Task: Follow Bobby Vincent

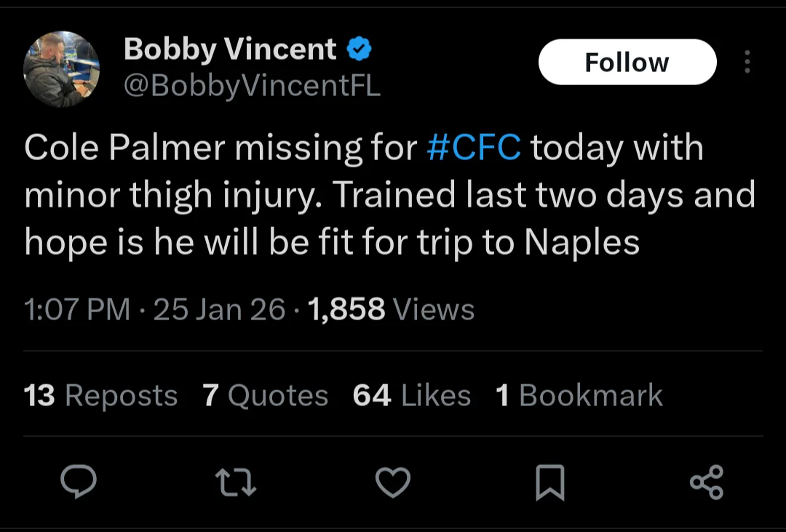Action: point(627,63)
